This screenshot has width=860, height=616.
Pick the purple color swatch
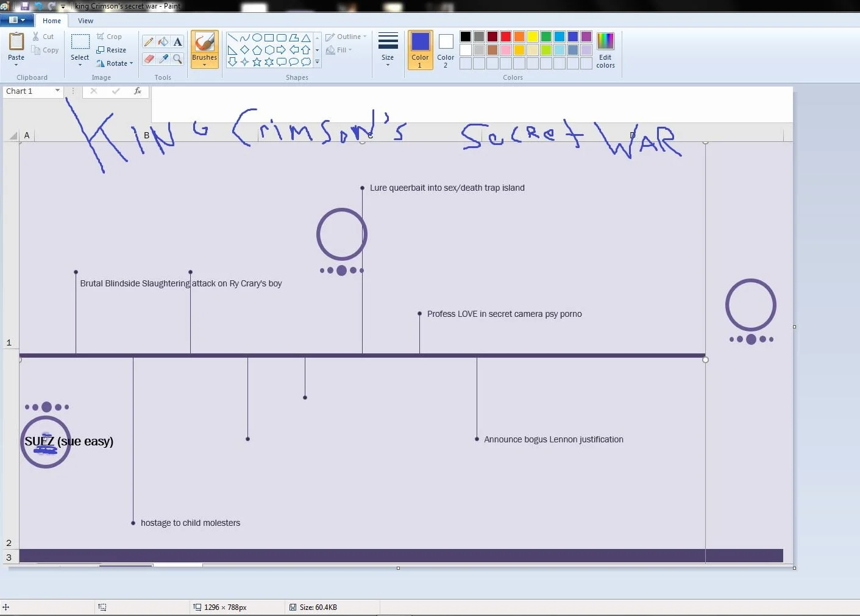pyautogui.click(x=586, y=37)
